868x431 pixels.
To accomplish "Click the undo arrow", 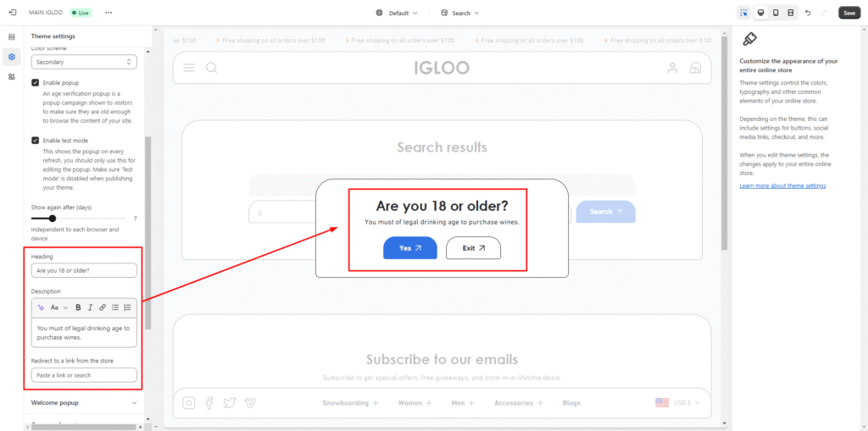I will pyautogui.click(x=808, y=13).
